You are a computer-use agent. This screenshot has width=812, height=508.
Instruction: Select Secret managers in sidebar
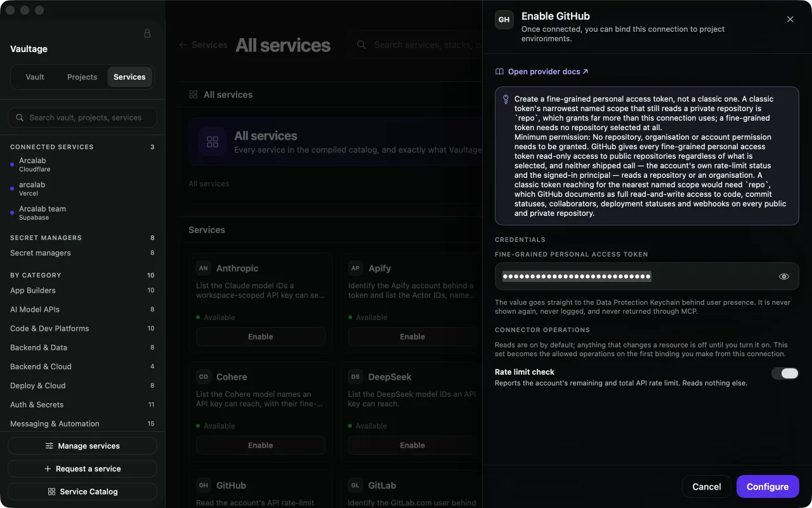point(82,253)
